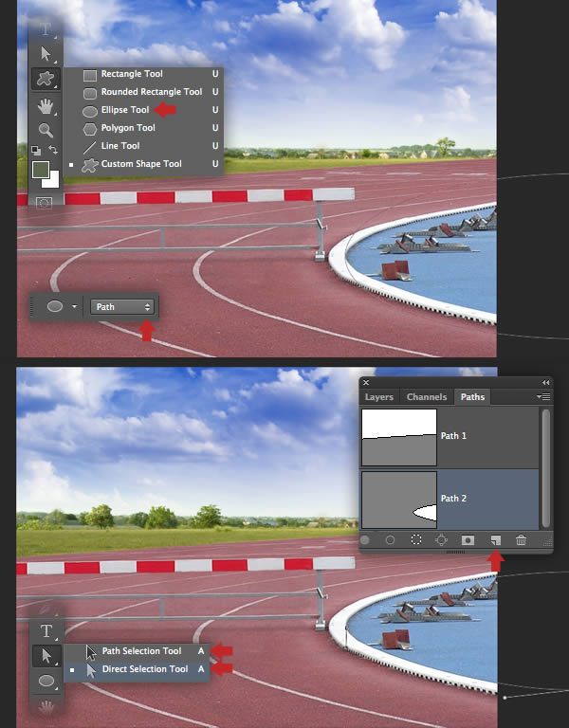Image resolution: width=569 pixels, height=728 pixels.
Task: Click the Custom Shape tool toolbar button
Action: click(46, 78)
